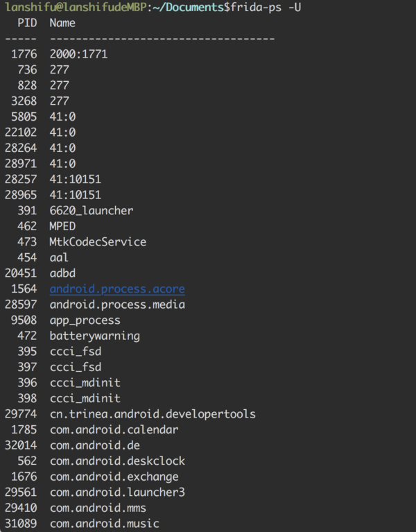The image size is (416, 532).
Task: Open the android.process.acore link
Action: coord(117,289)
